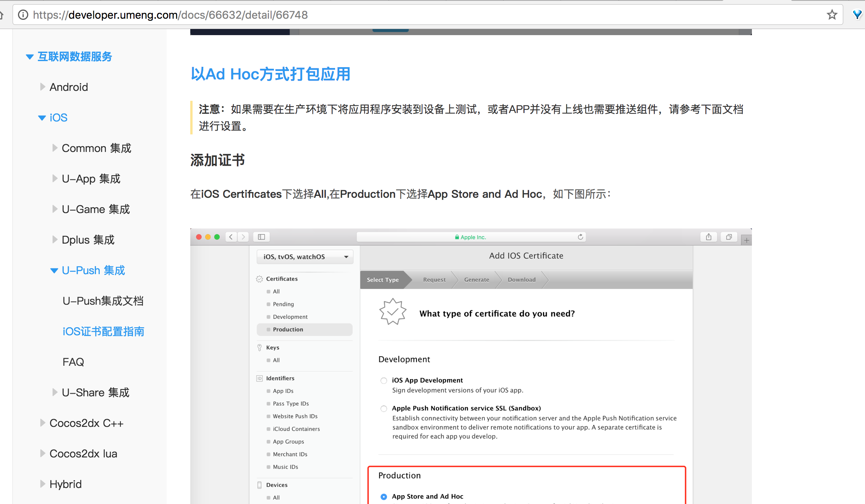Collapse the U-Push 集成 section
Image resolution: width=865 pixels, height=504 pixels.
(x=54, y=271)
